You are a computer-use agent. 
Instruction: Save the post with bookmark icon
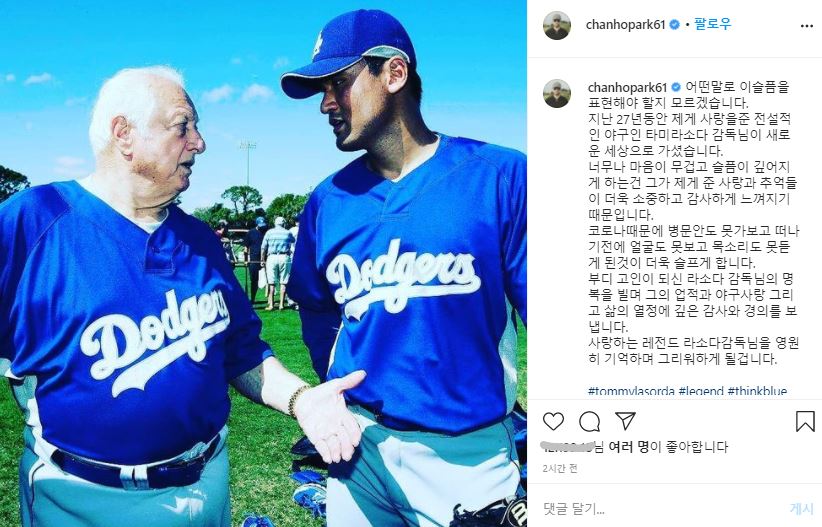click(x=805, y=421)
